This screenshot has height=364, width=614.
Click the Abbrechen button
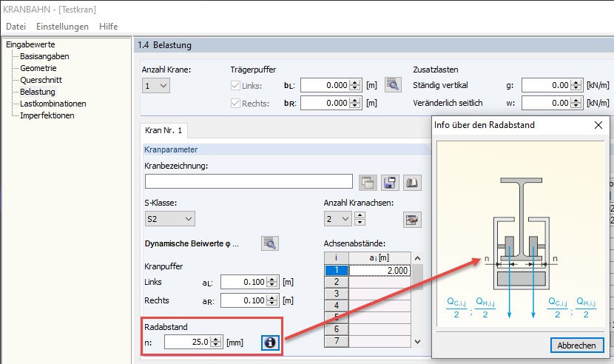[577, 346]
